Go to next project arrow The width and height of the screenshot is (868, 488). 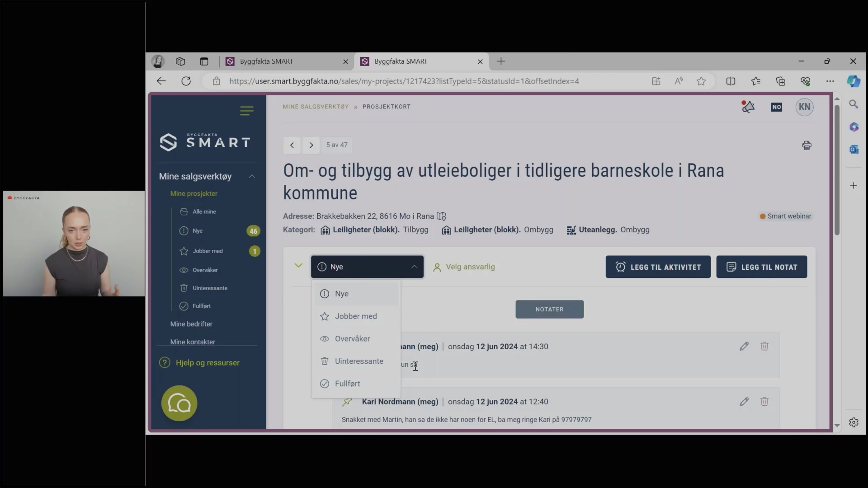[x=311, y=145]
